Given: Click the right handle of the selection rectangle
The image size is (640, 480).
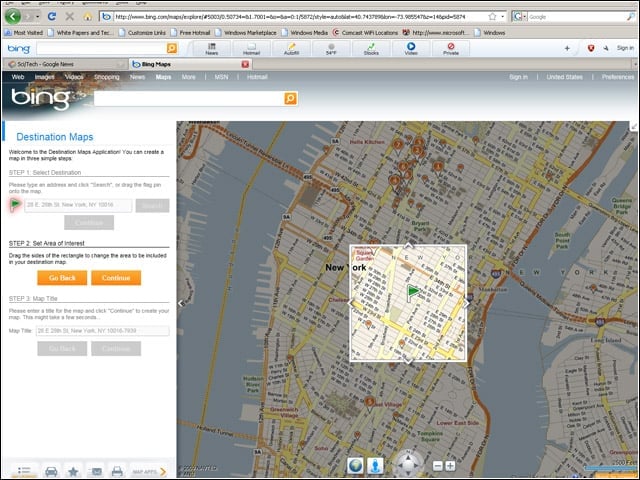Looking at the screenshot, I should [466, 303].
